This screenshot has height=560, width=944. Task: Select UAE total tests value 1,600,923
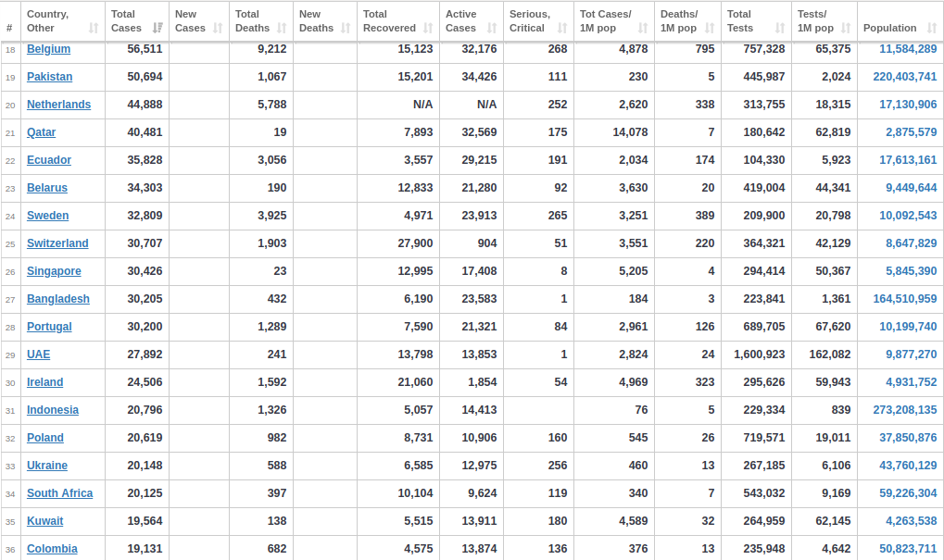point(759,355)
